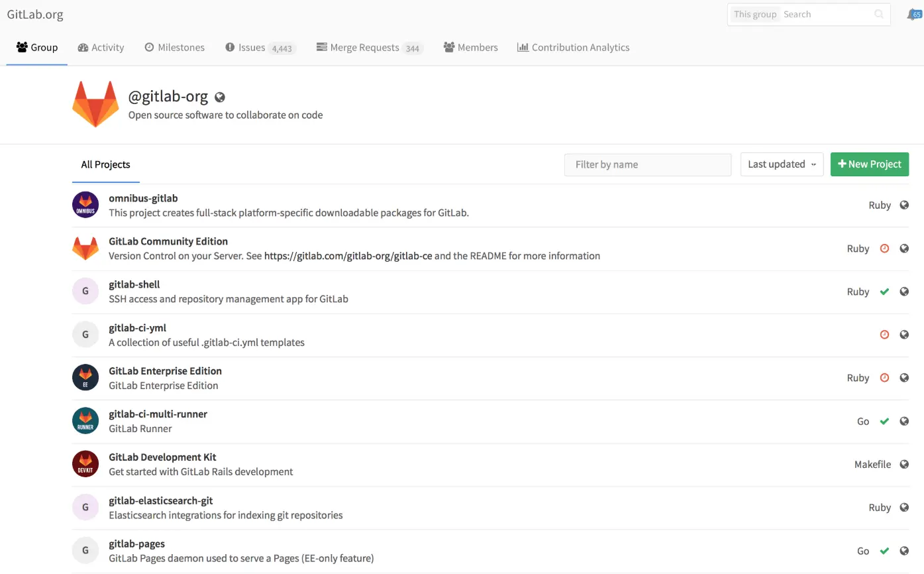Switch to the Merge Requests tab
The height and width of the screenshot is (574, 924).
[x=369, y=48]
